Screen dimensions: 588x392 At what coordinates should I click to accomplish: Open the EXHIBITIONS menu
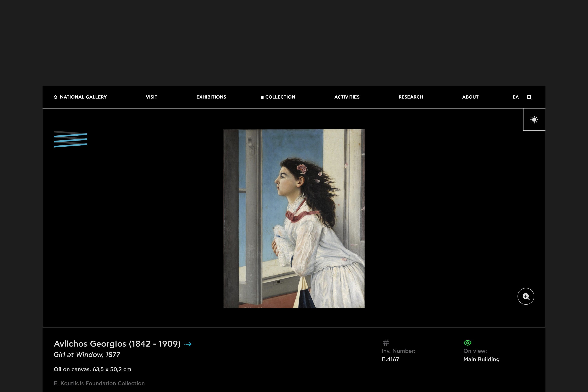[211, 97]
